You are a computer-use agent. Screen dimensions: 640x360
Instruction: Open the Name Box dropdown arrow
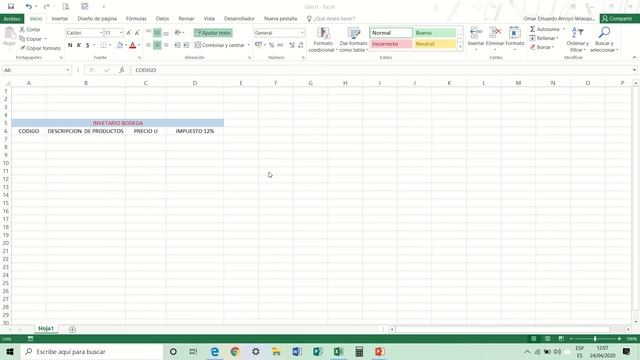68,70
